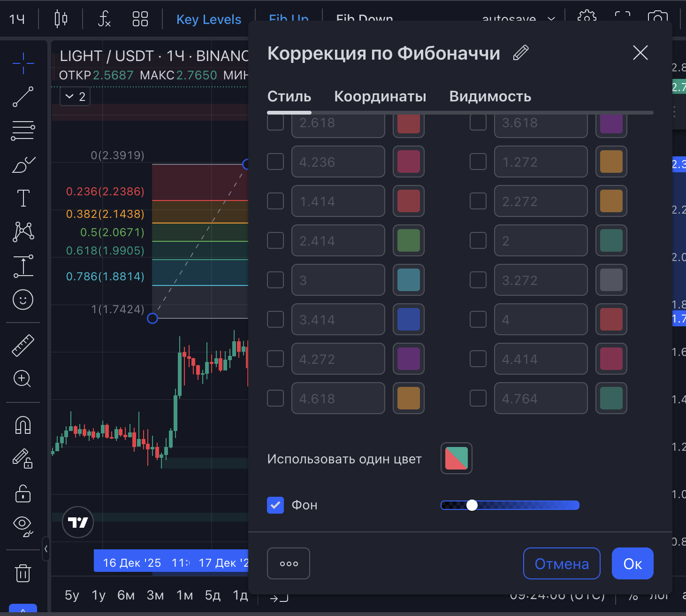This screenshot has width=686, height=616.
Task: Toggle the magnet snap mode
Action: tap(23, 425)
